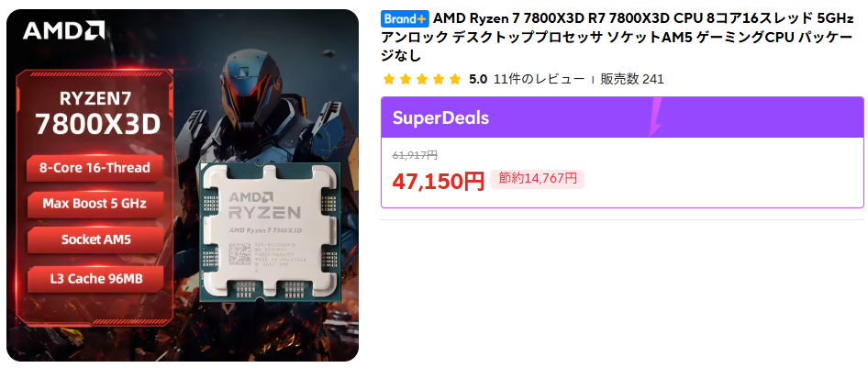The image size is (868, 379).
Task: Click the lightning bolt on SuperDeals banner
Action: [x=656, y=117]
